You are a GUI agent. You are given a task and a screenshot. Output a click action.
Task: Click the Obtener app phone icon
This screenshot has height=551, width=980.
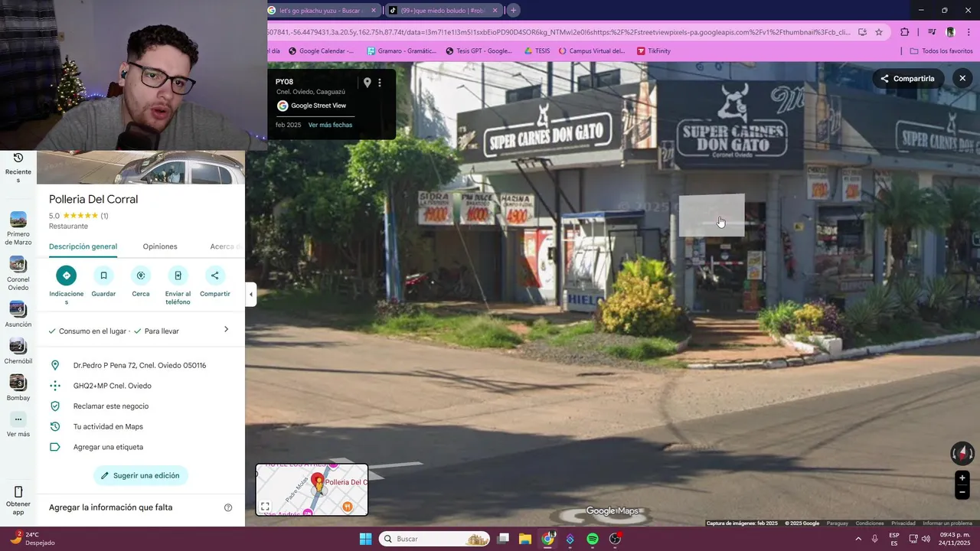point(18,491)
